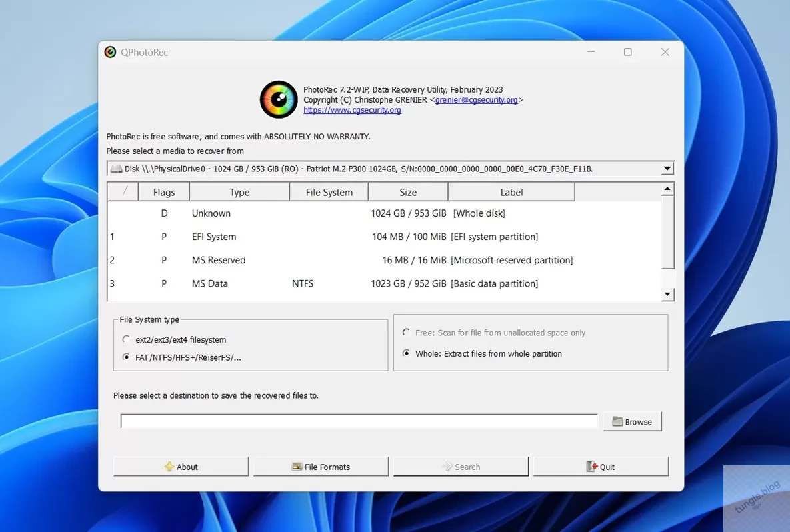The width and height of the screenshot is (790, 532).
Task: Click '[EFI system partition]' label cell
Action: click(494, 236)
